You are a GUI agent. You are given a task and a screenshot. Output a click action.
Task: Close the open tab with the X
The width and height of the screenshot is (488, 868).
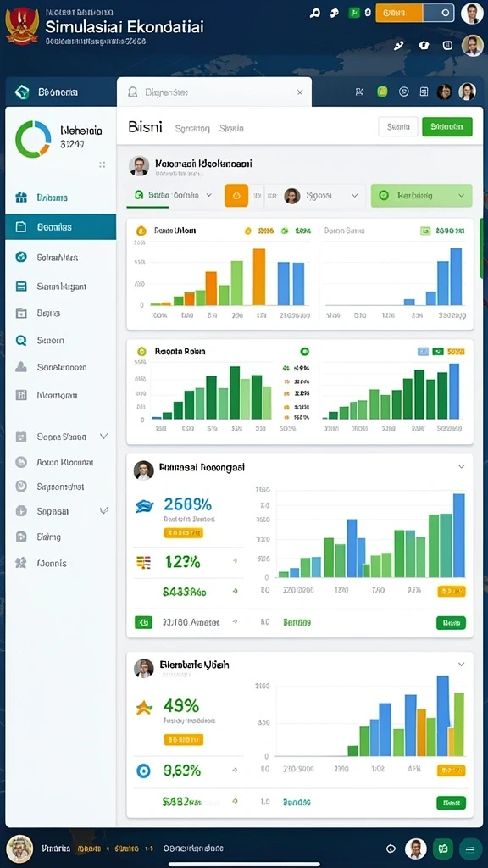[x=300, y=92]
